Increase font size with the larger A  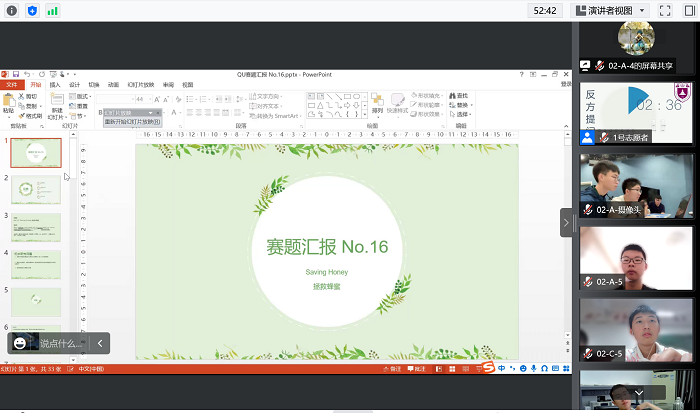[157, 99]
